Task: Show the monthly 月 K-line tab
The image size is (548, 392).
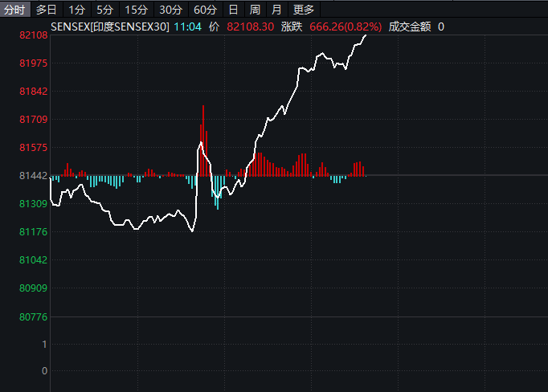Action: pyautogui.click(x=276, y=10)
